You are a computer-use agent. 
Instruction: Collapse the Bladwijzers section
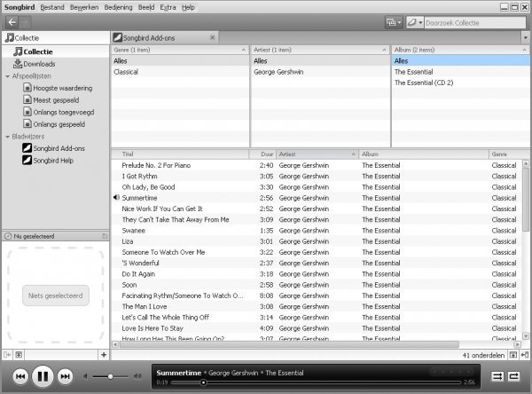point(6,136)
